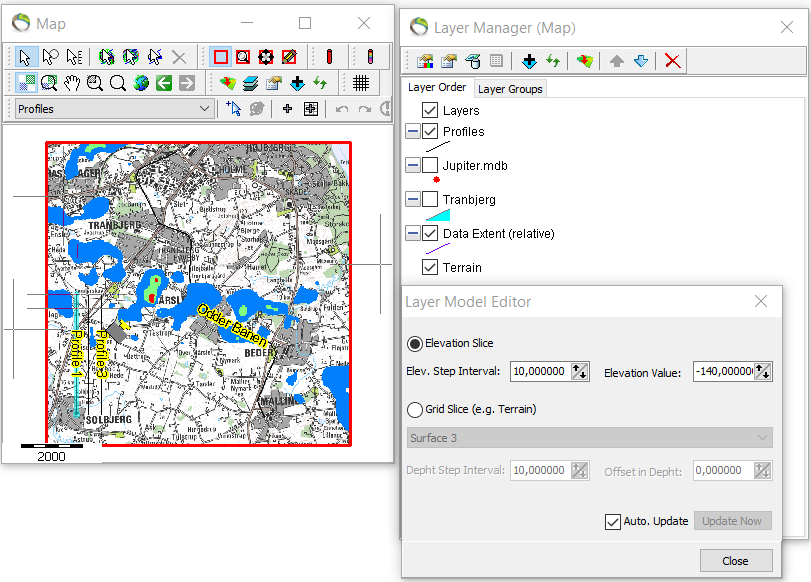Enable the Elevation Slice radio button
811x582 pixels.
[x=415, y=344]
